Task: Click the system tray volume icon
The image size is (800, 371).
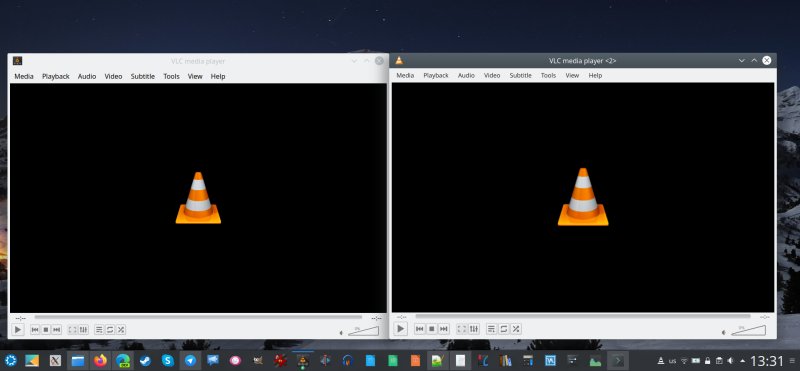Action: pos(731,361)
